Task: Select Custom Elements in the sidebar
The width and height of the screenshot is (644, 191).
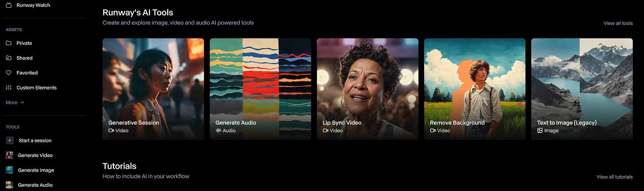Action: (36, 88)
